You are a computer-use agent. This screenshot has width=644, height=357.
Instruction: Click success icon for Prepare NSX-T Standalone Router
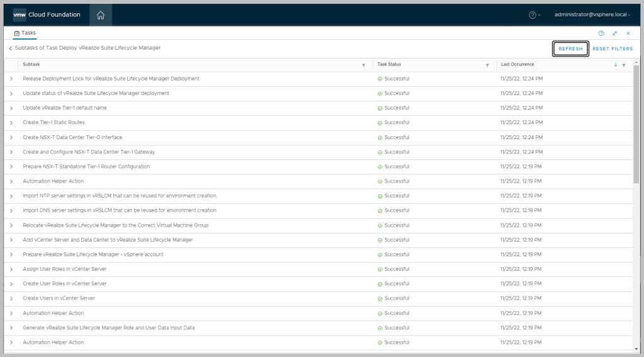[x=380, y=167]
